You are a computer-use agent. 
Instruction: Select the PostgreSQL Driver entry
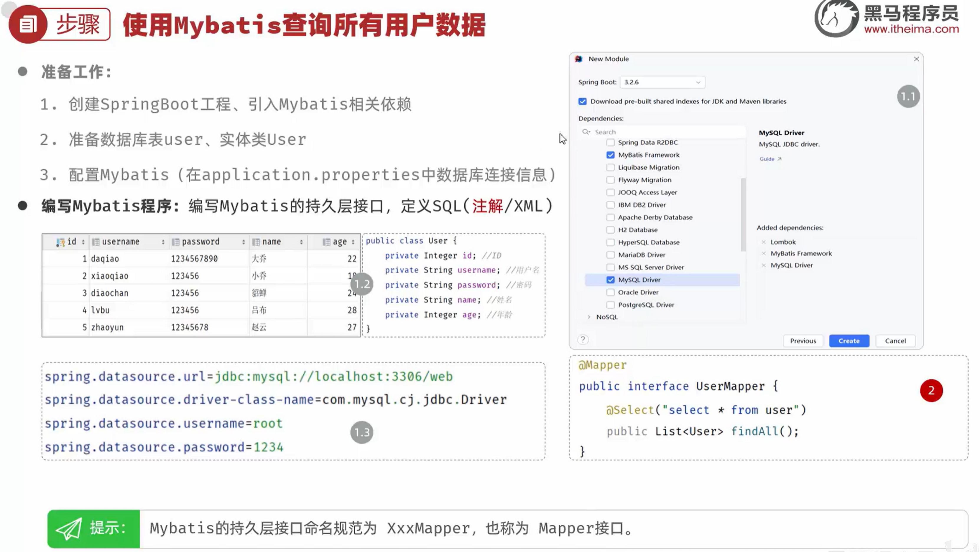[x=646, y=305]
